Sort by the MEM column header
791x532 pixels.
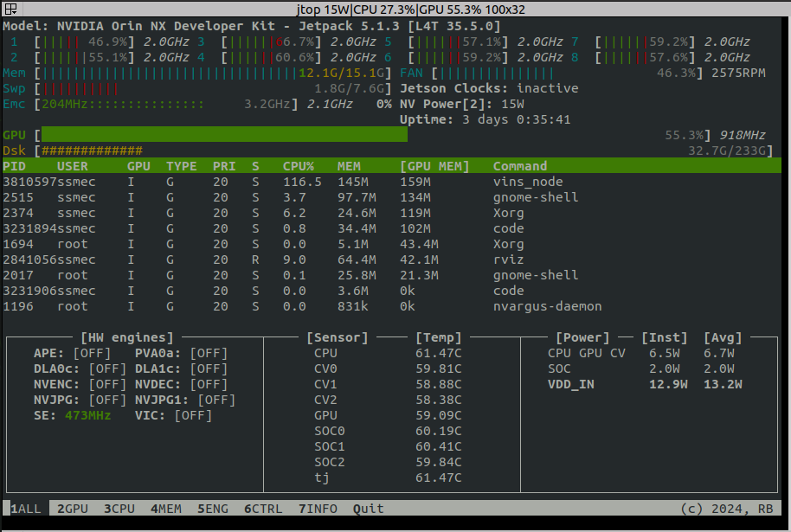349,166
